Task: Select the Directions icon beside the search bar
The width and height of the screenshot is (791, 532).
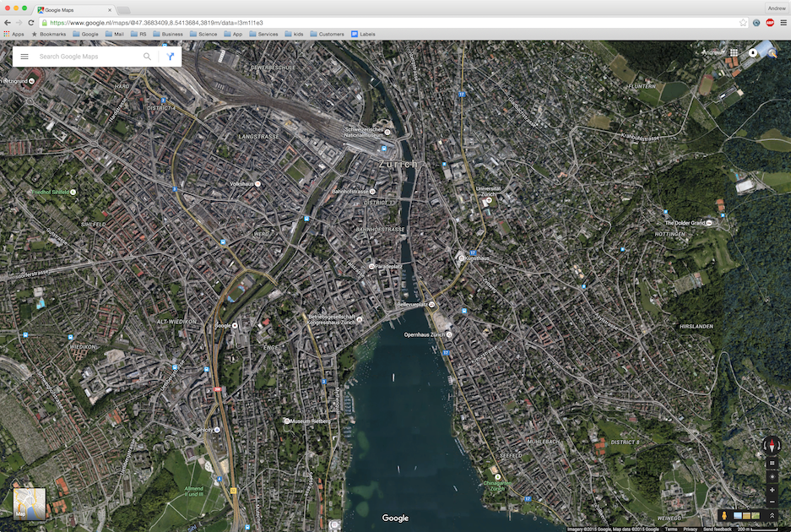Action: click(169, 56)
